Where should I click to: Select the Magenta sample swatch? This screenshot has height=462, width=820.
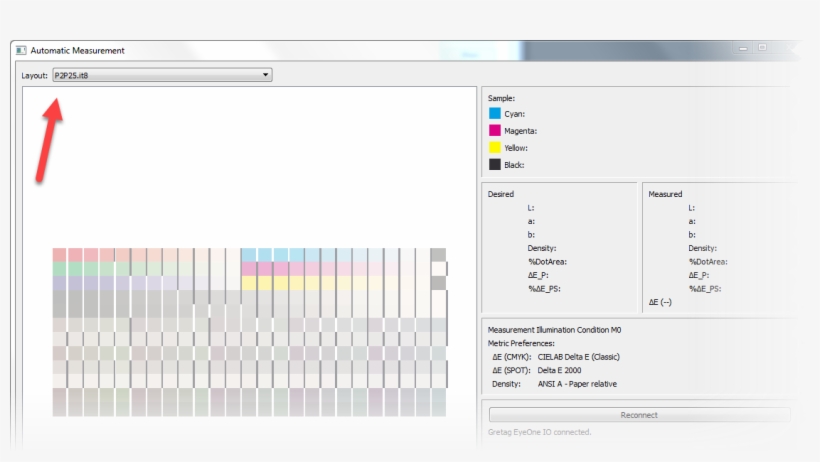click(x=495, y=131)
